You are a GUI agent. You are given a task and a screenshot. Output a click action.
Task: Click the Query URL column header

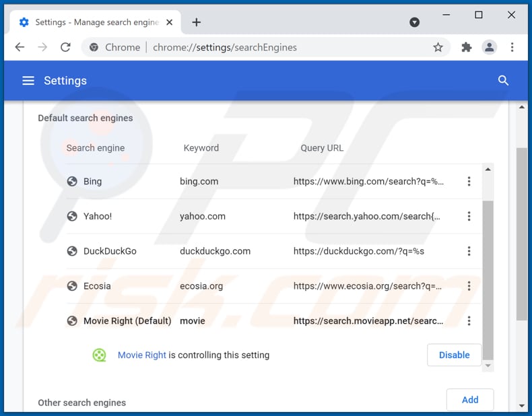click(x=322, y=148)
